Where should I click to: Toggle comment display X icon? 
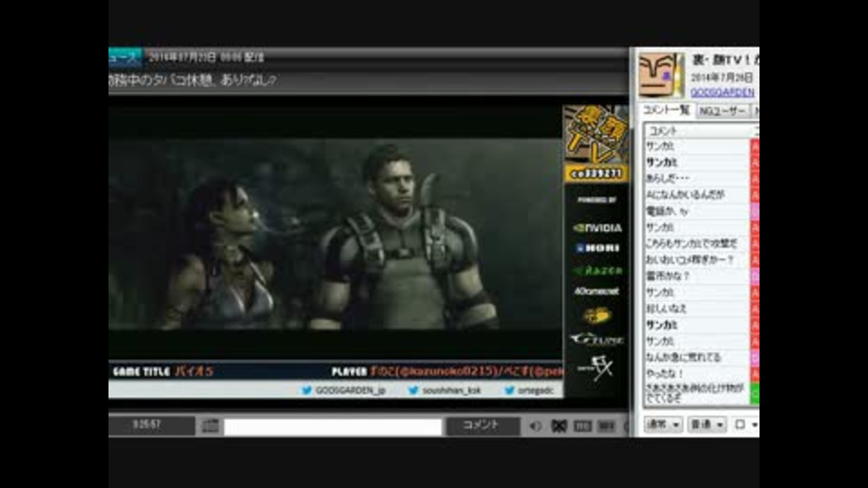tap(559, 426)
